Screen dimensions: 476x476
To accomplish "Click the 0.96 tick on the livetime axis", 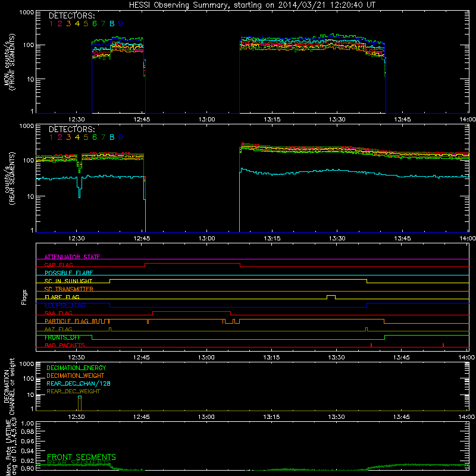I will point(27,441).
